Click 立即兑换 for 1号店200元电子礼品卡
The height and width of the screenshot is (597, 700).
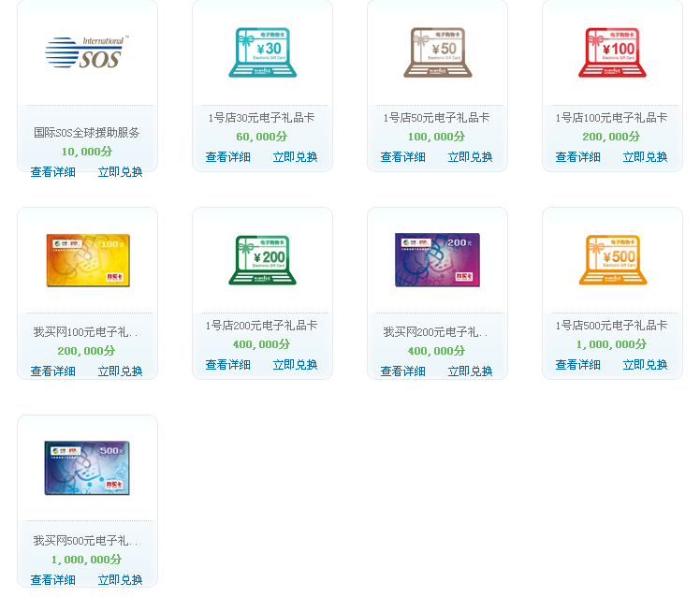(x=295, y=365)
